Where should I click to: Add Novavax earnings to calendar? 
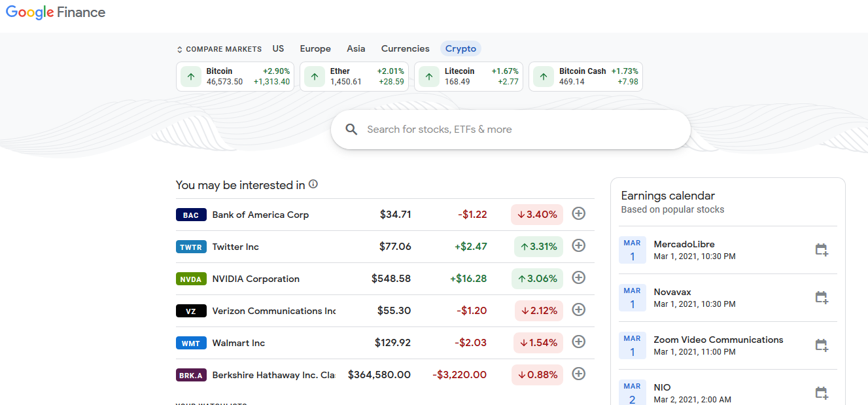point(822,298)
